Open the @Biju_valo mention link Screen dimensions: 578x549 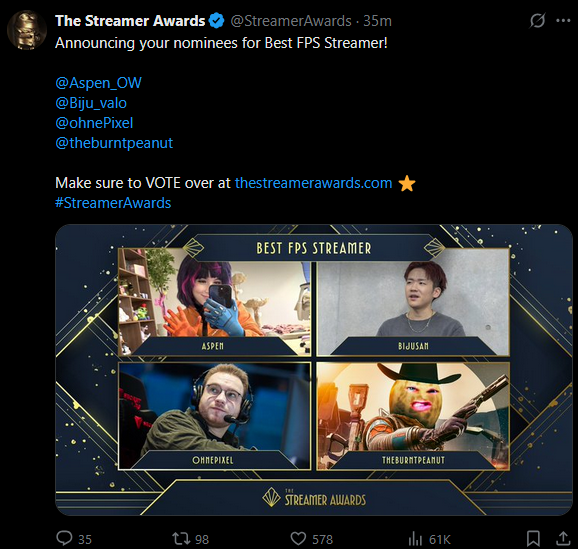(91, 103)
